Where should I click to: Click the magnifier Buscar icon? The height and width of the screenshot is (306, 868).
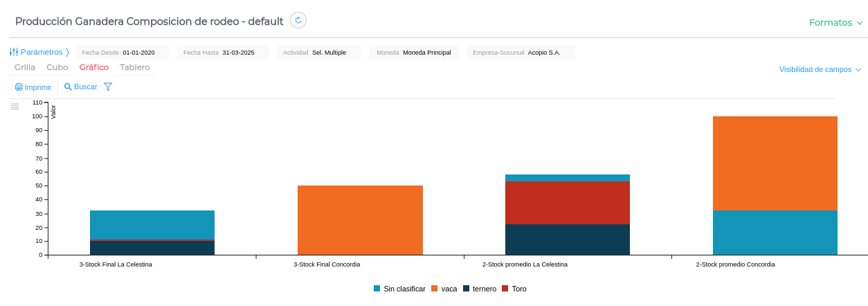point(68,87)
